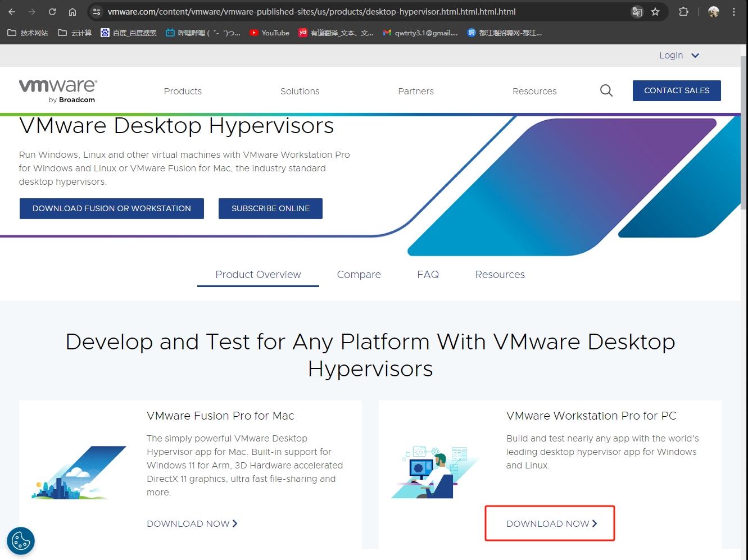Open the 技术网站 bookmarks folder
The height and width of the screenshot is (560, 748).
pyautogui.click(x=28, y=33)
